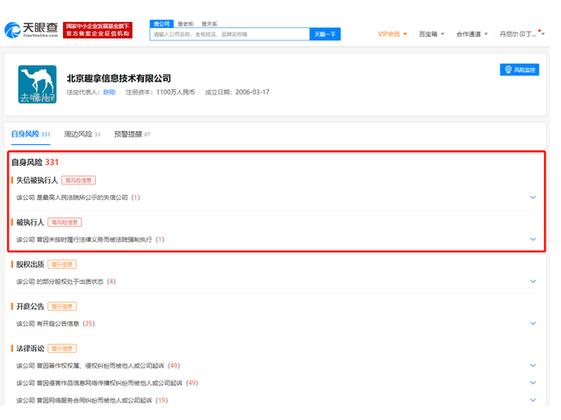The width and height of the screenshot is (561, 420).
Task: Select the 查关系 search tab
Action: tap(209, 24)
